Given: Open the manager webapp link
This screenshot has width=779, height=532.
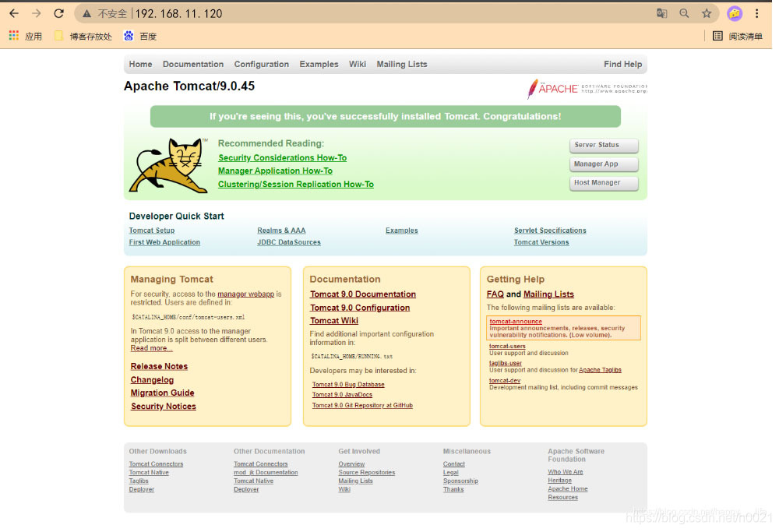Looking at the screenshot, I should point(245,294).
